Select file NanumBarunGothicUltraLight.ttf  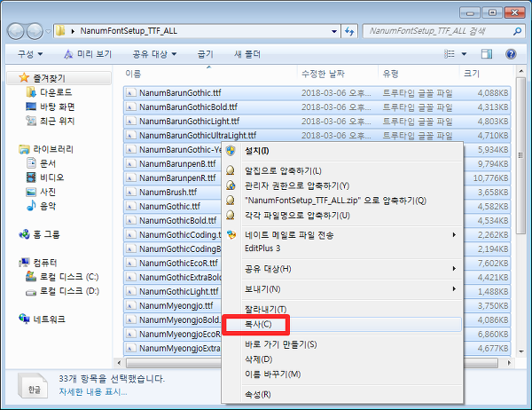(317, 135)
